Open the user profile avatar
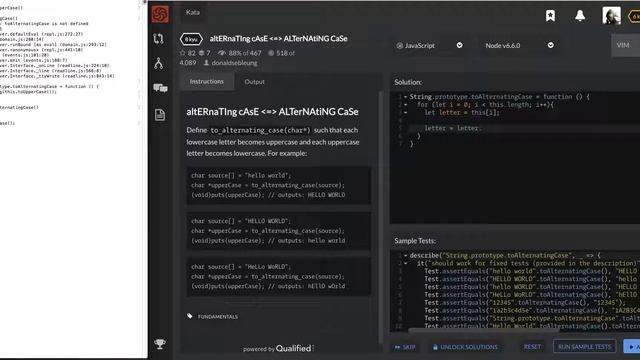Image resolution: width=640 pixels, height=360 pixels. click(x=611, y=16)
